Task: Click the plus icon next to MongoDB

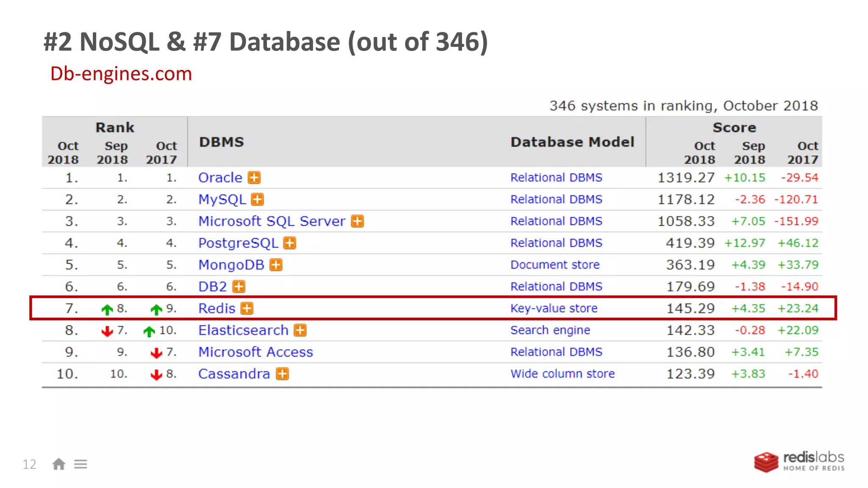Action: click(276, 265)
